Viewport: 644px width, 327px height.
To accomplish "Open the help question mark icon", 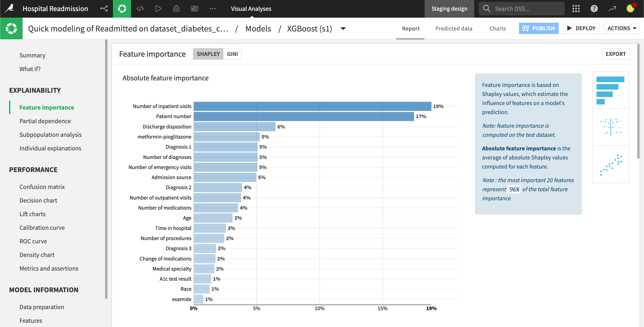I will [594, 8].
